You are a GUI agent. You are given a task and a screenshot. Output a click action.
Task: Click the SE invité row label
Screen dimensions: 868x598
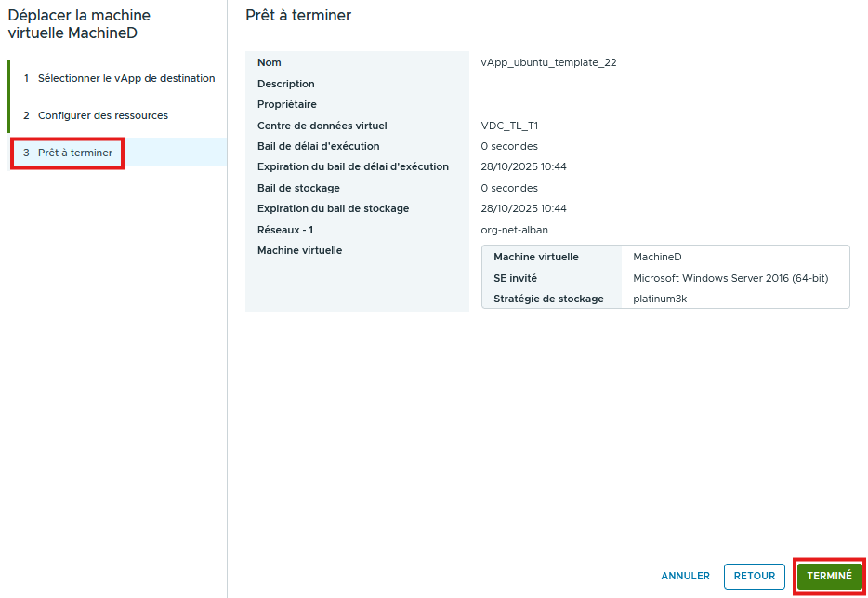coord(515,278)
